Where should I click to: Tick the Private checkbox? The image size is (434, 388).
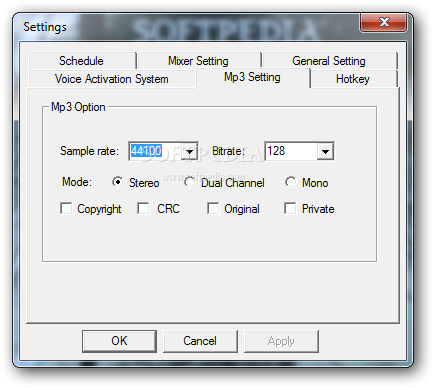[x=290, y=209]
